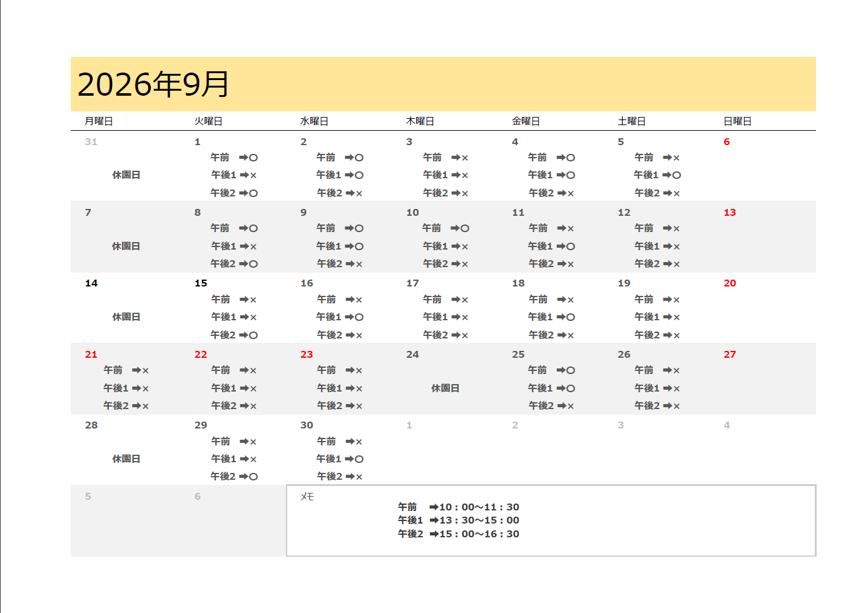
Task: Select 休園日 under date 14
Action: tap(126, 317)
